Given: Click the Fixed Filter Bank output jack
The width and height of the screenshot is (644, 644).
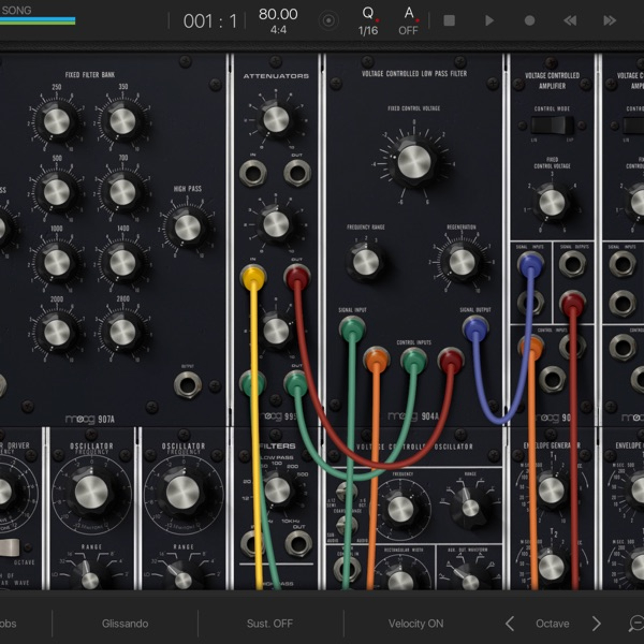Looking at the screenshot, I should (x=188, y=385).
